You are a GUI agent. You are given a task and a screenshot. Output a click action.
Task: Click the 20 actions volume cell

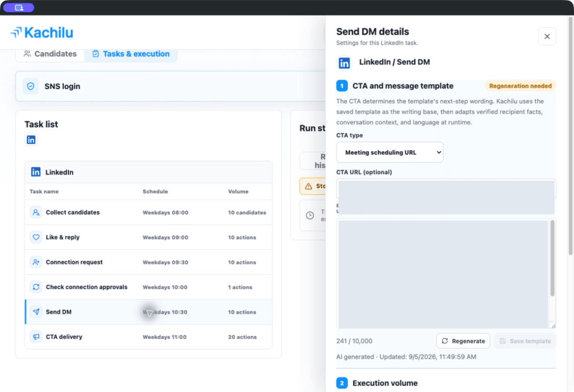coord(243,337)
